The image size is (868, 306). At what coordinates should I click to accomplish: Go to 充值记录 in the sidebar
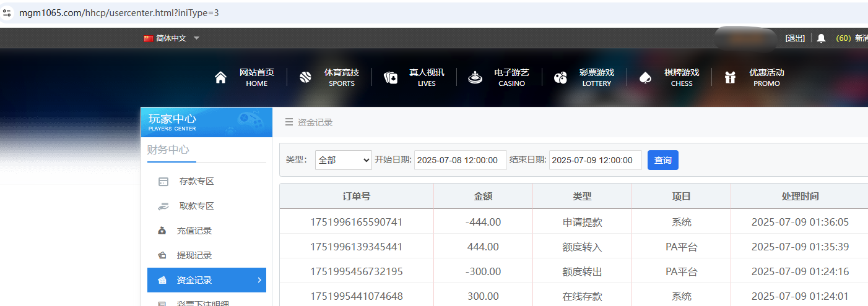tap(194, 231)
